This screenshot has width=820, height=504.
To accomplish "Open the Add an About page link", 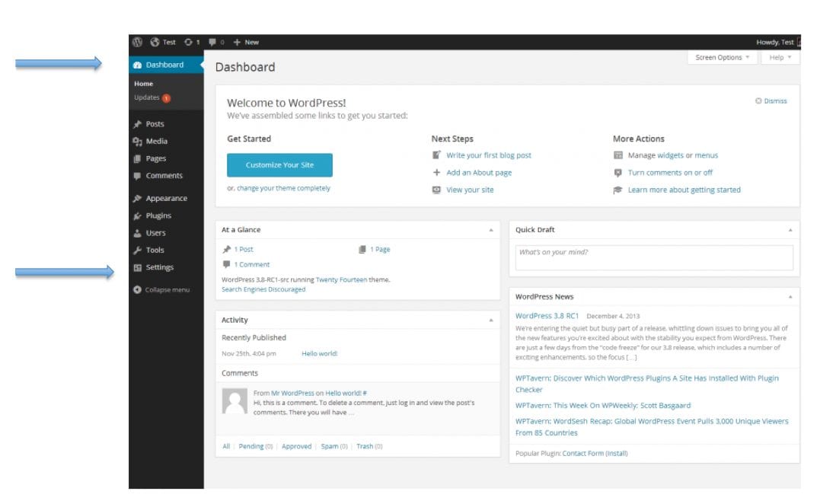I will [479, 173].
